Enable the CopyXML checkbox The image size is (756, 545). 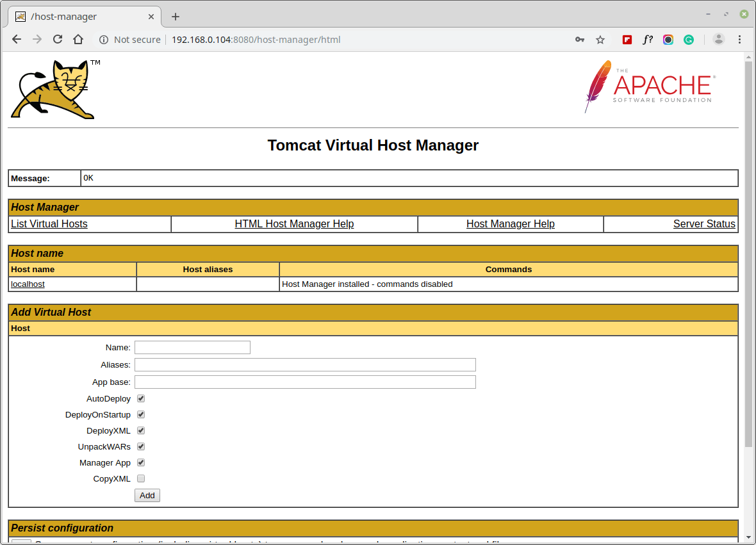pos(141,478)
